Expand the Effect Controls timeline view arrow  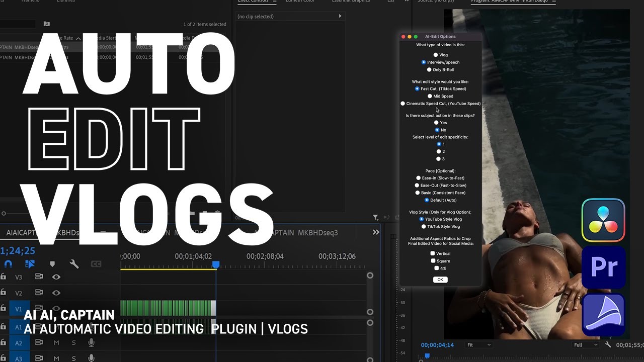[340, 16]
